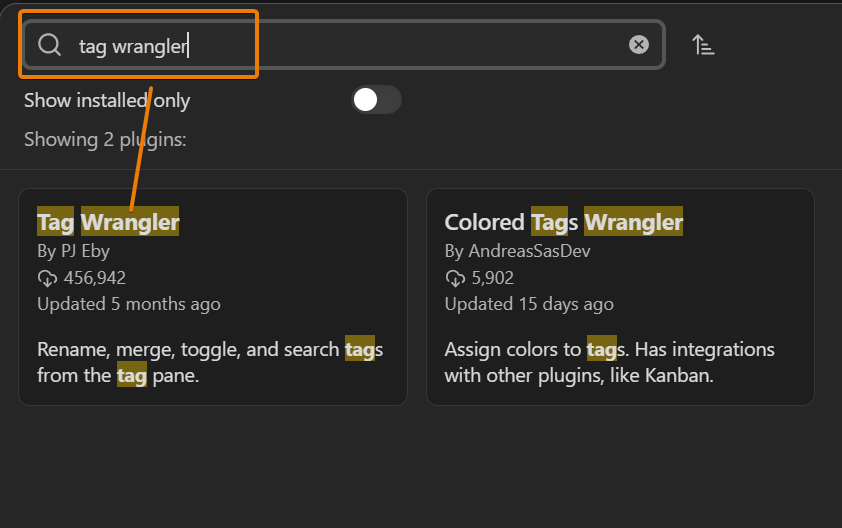Click "Updated 15 days ago" text
This screenshot has width=842, height=528.
point(529,304)
